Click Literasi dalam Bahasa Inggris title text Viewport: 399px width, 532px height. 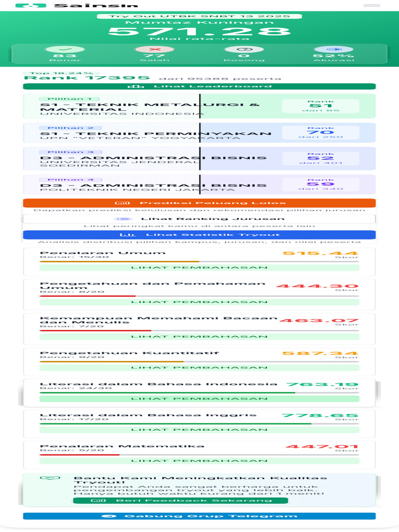[148, 415]
